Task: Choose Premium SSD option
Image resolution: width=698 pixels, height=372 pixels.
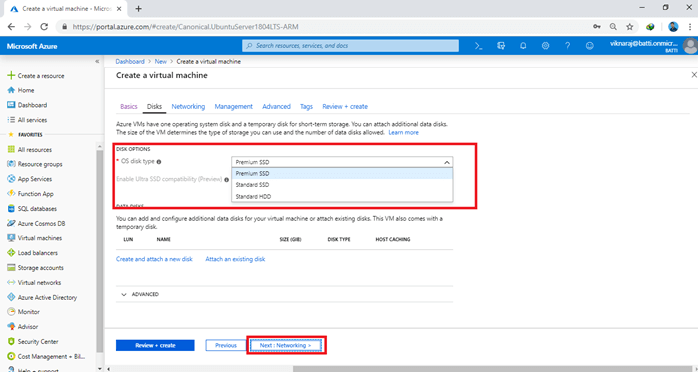Action: click(342, 174)
